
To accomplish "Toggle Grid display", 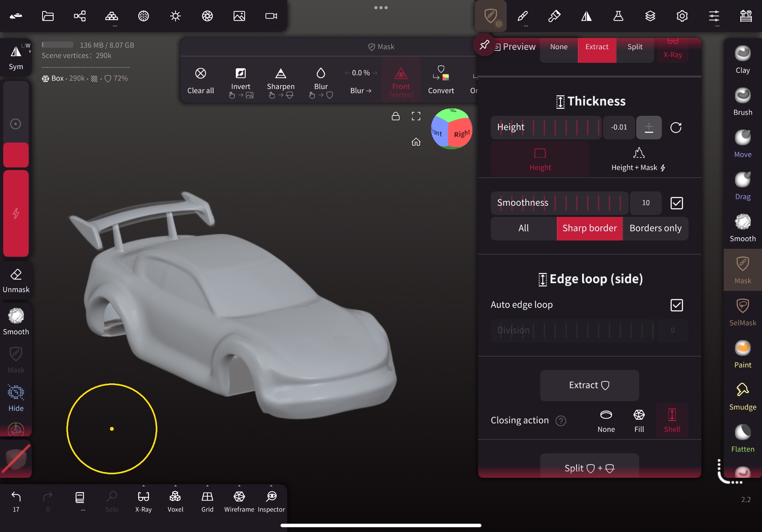I will [207, 501].
